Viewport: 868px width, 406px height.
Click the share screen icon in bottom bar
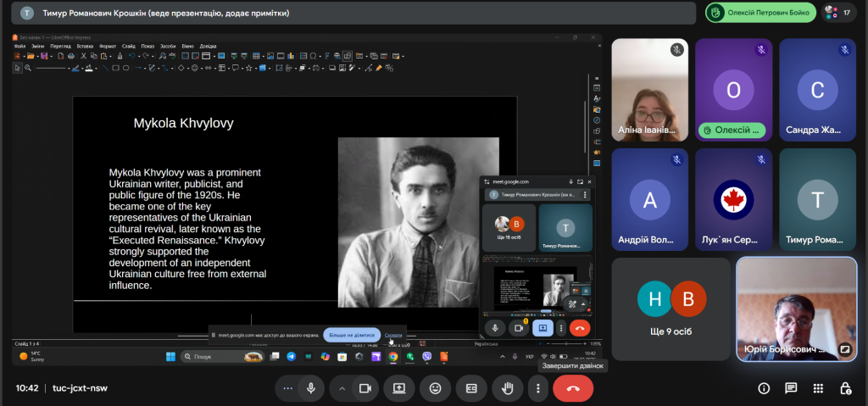399,388
